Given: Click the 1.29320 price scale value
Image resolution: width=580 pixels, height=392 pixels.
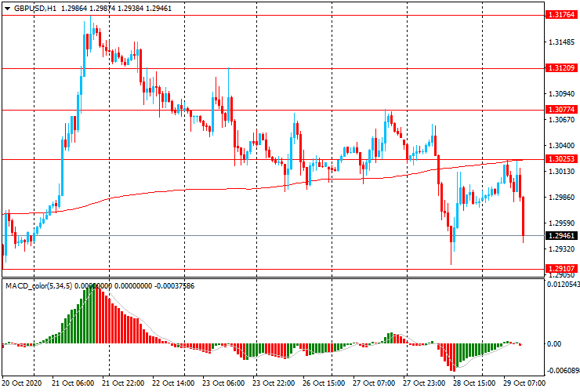Looking at the screenshot, I should coord(561,249).
